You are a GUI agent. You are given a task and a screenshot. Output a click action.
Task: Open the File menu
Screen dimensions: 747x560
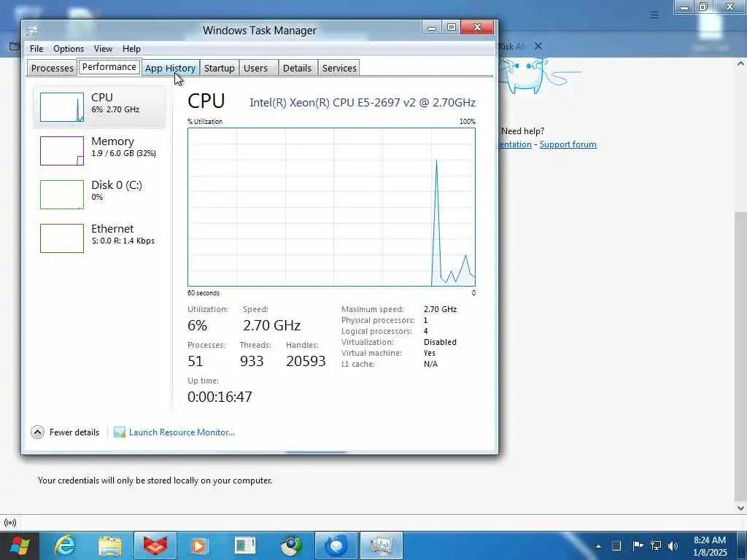(x=36, y=49)
